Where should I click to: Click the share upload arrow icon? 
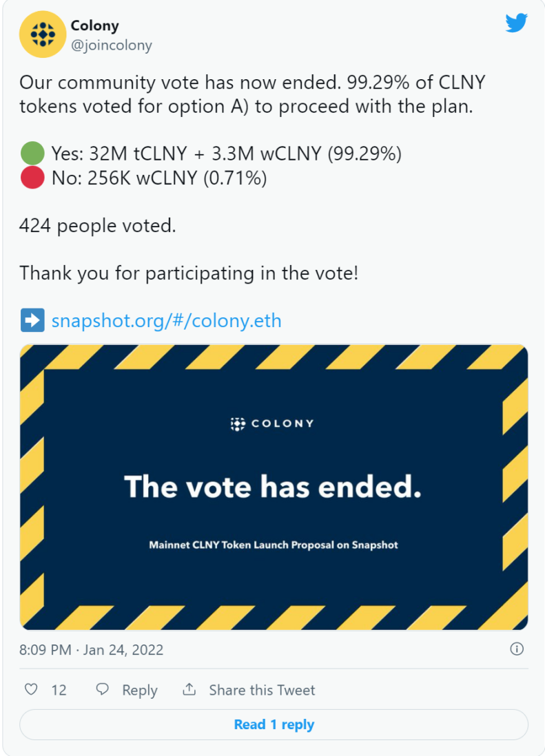tap(189, 689)
